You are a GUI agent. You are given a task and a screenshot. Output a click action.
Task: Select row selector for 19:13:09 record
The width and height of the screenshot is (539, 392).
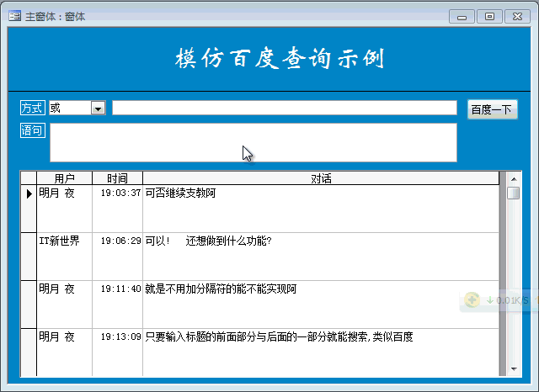[29, 352]
